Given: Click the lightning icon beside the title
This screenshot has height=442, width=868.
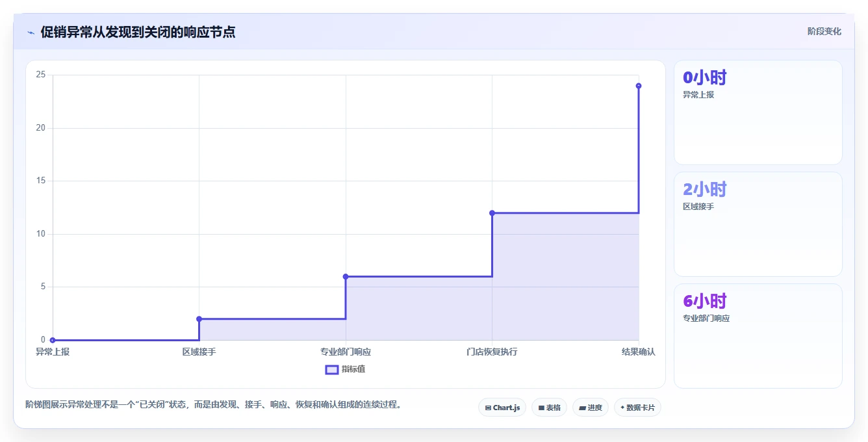Looking at the screenshot, I should click(x=31, y=32).
